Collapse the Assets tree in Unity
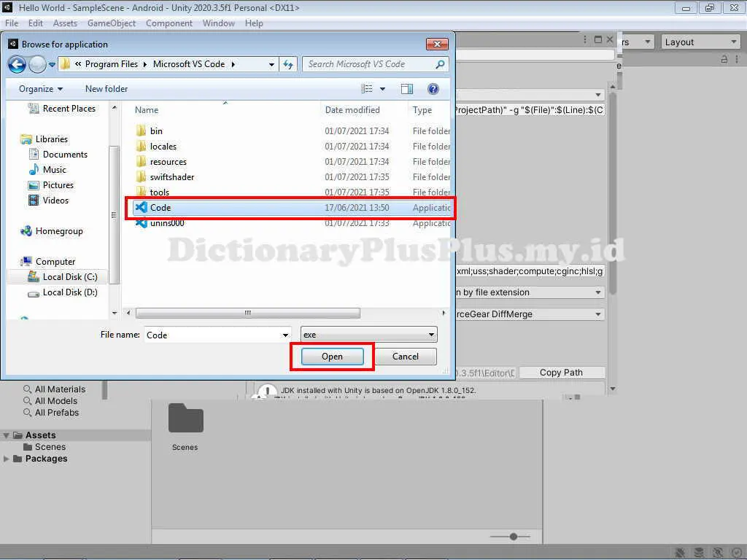Screen dimensions: 747x560 click(6, 436)
